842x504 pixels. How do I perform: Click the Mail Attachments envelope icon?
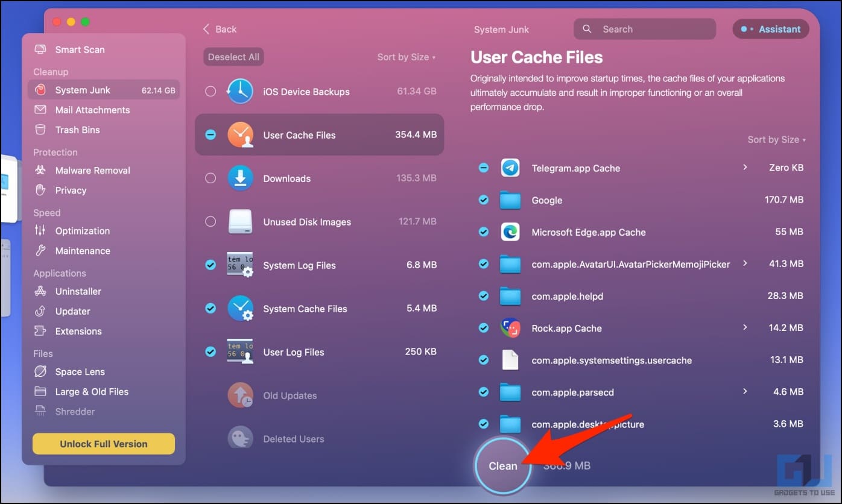tap(40, 110)
